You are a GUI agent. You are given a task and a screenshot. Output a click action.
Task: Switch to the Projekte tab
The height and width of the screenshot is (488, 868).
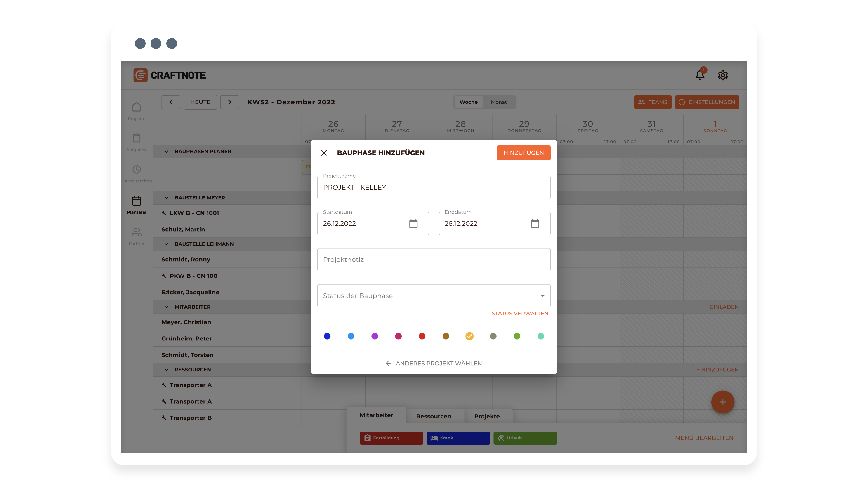[487, 416]
